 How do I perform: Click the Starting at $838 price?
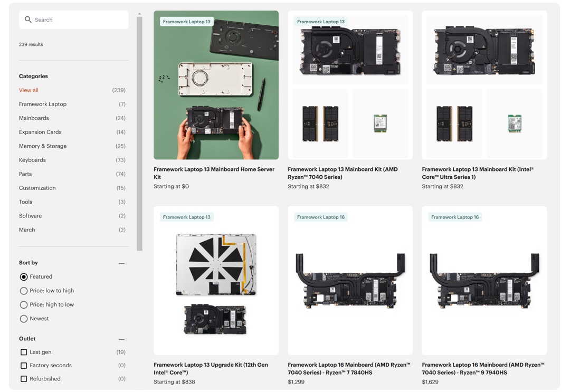tap(174, 382)
